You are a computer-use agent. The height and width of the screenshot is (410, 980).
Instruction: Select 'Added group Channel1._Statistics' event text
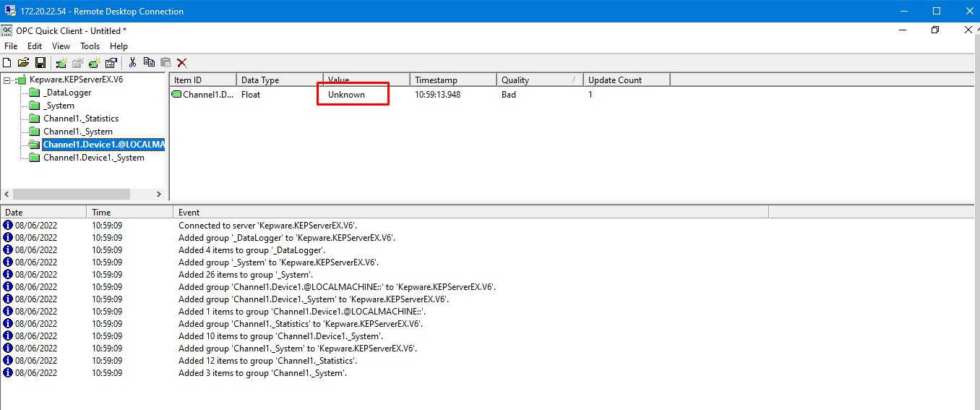301,324
